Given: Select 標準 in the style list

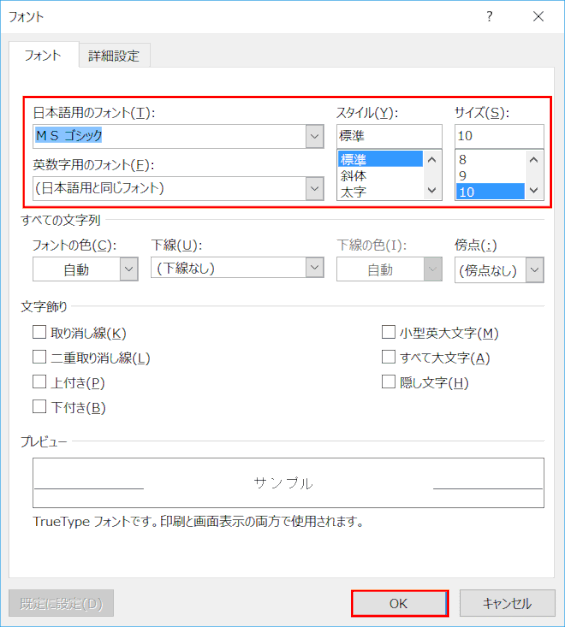Looking at the screenshot, I should [x=380, y=159].
